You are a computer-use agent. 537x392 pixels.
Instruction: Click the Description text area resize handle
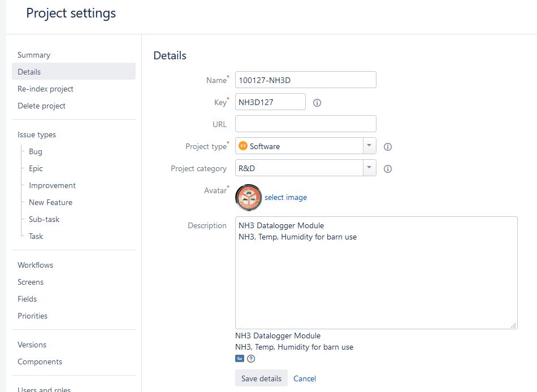[x=513, y=325]
